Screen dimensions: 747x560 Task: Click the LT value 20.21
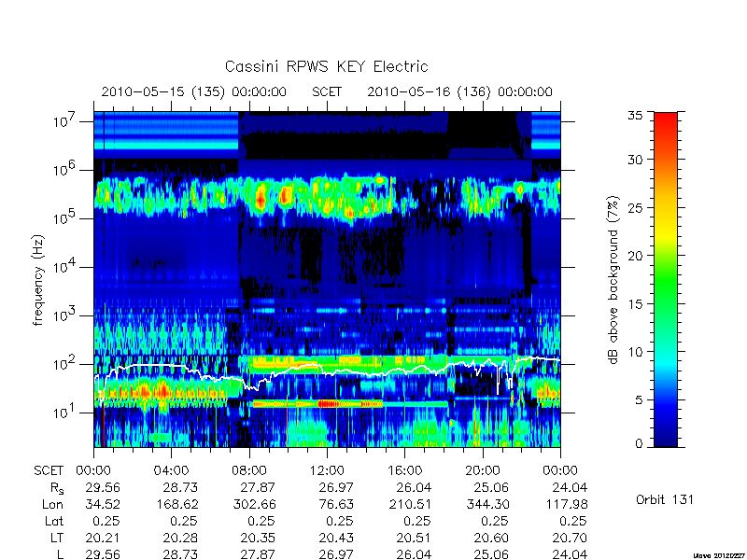103,538
